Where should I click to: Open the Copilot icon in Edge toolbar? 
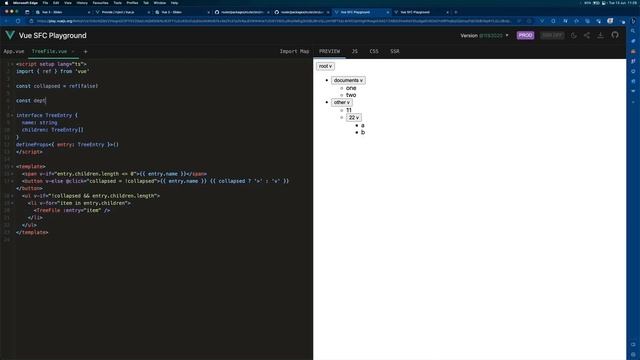(633, 21)
